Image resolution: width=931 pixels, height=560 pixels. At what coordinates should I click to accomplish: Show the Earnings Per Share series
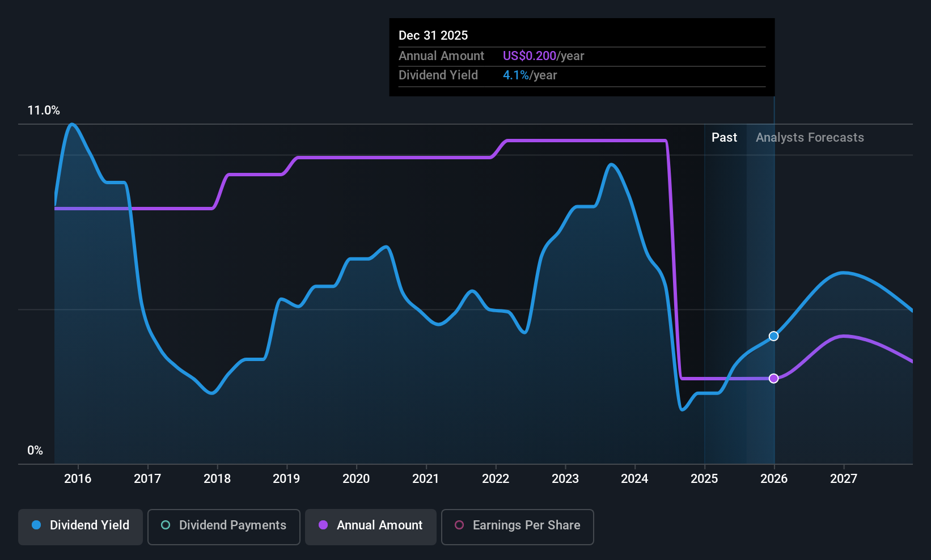(x=517, y=525)
